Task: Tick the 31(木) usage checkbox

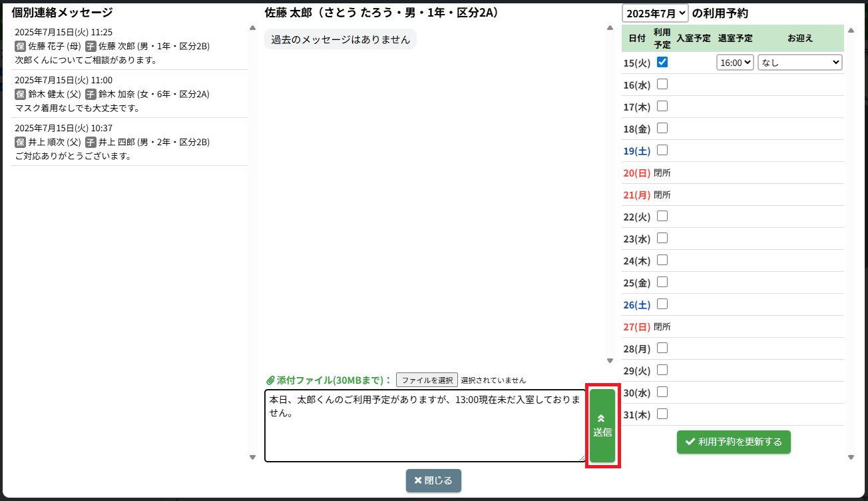Action: click(x=662, y=414)
